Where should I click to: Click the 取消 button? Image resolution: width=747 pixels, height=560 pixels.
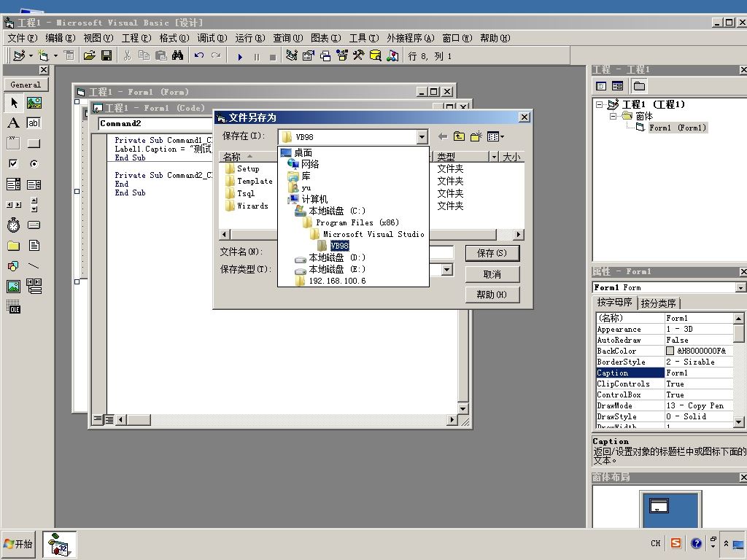click(x=492, y=274)
